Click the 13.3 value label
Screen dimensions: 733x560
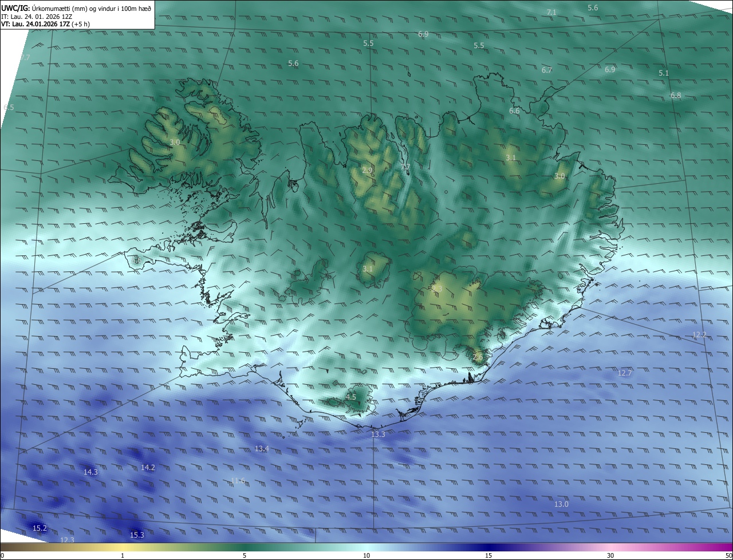click(378, 435)
